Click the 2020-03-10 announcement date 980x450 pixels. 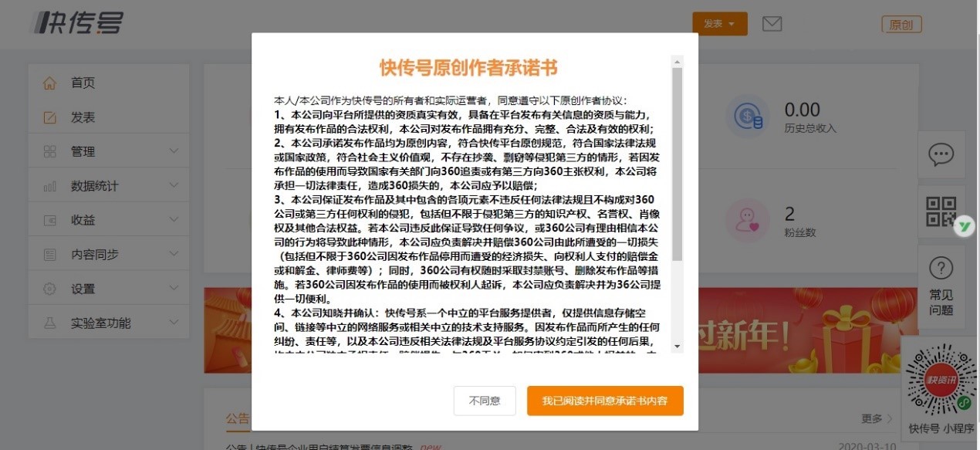[x=868, y=447]
